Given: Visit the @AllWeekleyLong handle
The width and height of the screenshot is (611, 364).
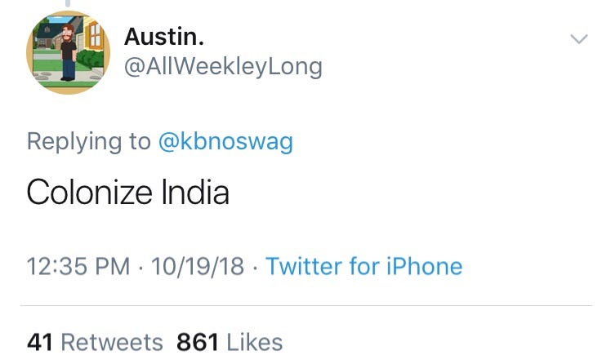Looking at the screenshot, I should [x=223, y=67].
